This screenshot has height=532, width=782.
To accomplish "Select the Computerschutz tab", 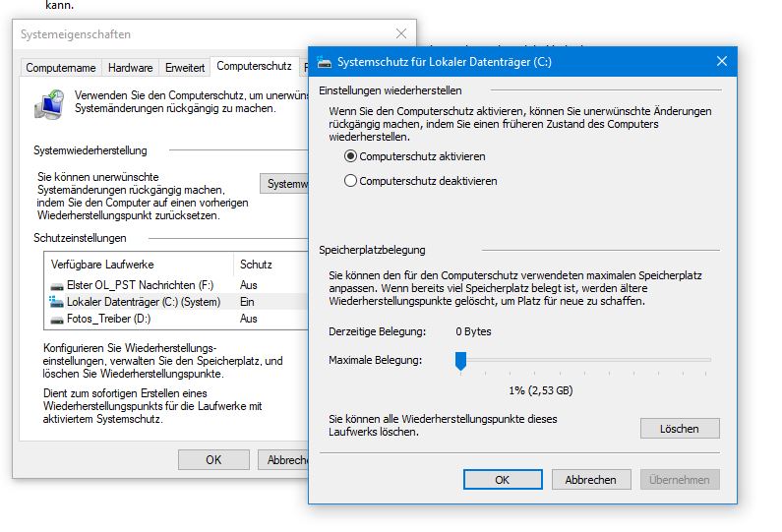I will 254,66.
